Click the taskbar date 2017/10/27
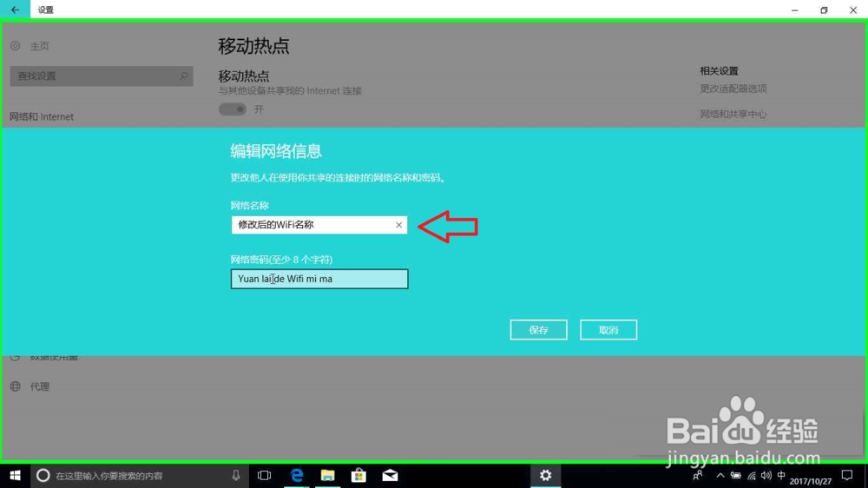 coord(811,481)
